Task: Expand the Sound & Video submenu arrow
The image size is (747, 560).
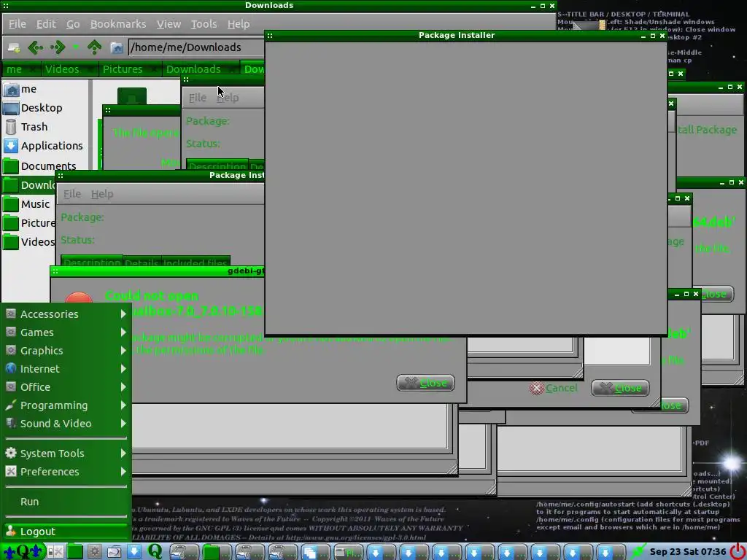Action: click(123, 424)
